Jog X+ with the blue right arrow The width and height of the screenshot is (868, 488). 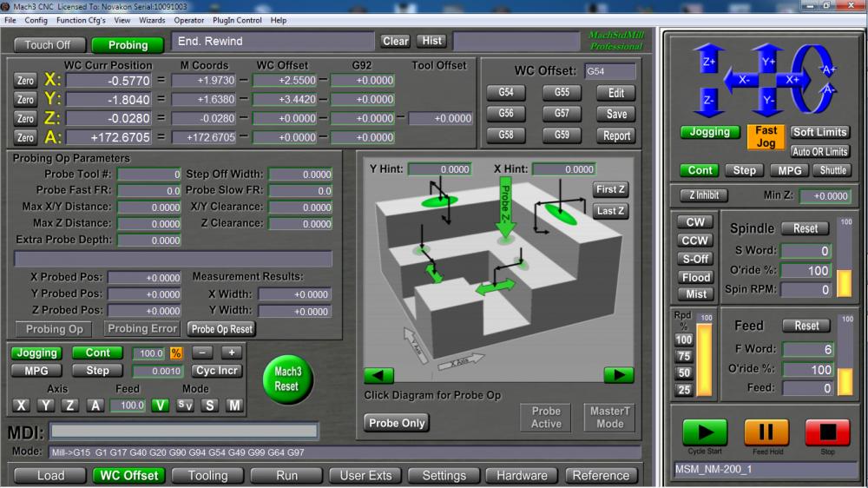pos(792,80)
